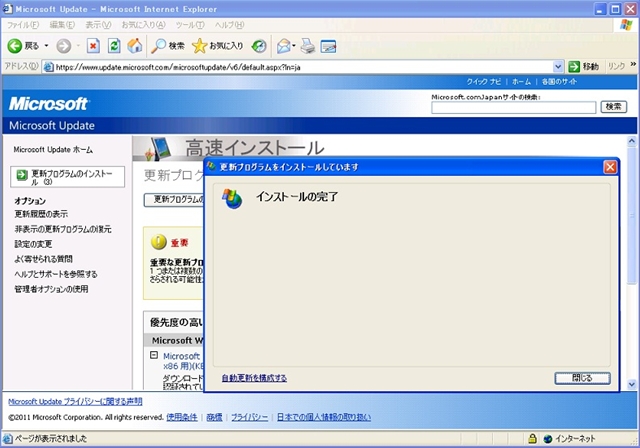Expand the Links toolbar chevron
This screenshot has height=448, width=640.
coord(633,64)
